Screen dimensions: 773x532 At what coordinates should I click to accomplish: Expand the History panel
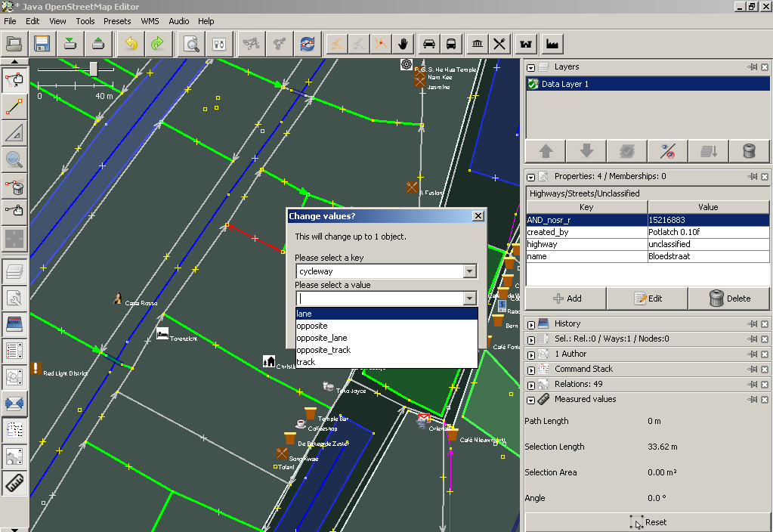coord(531,323)
